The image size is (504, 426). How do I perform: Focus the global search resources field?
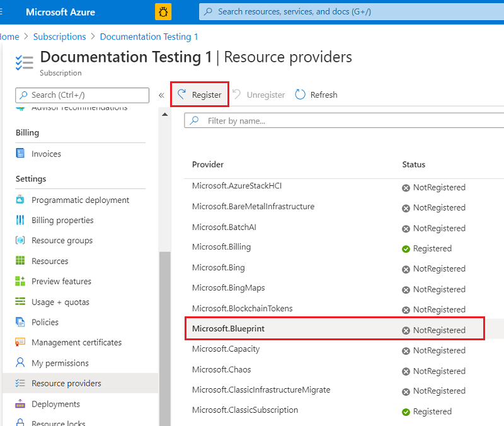(352, 11)
